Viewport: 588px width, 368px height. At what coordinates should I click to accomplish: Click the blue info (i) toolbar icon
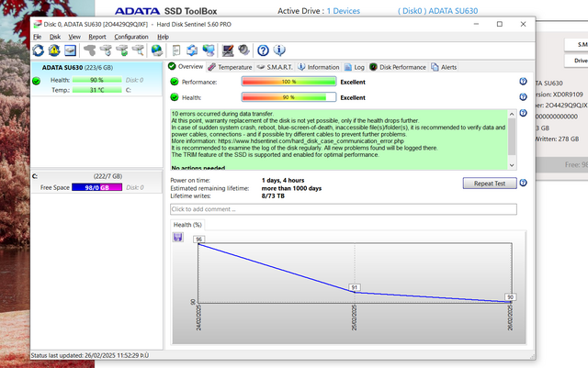pos(279,50)
